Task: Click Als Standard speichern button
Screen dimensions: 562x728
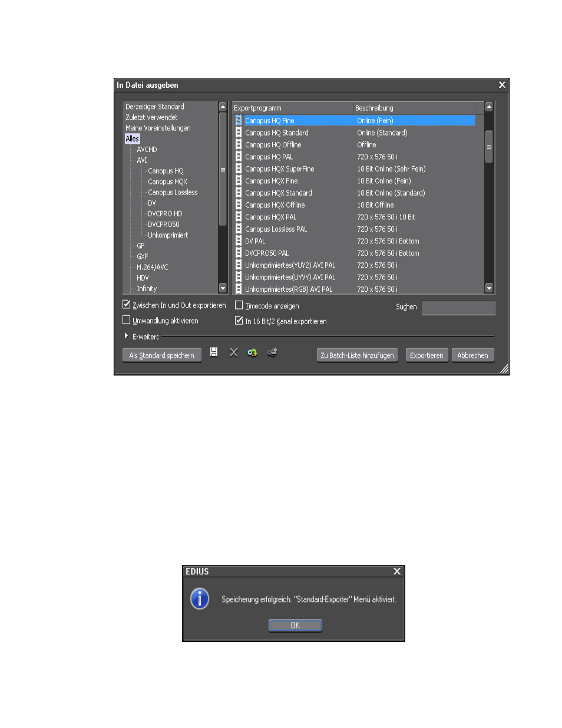Action: (162, 355)
